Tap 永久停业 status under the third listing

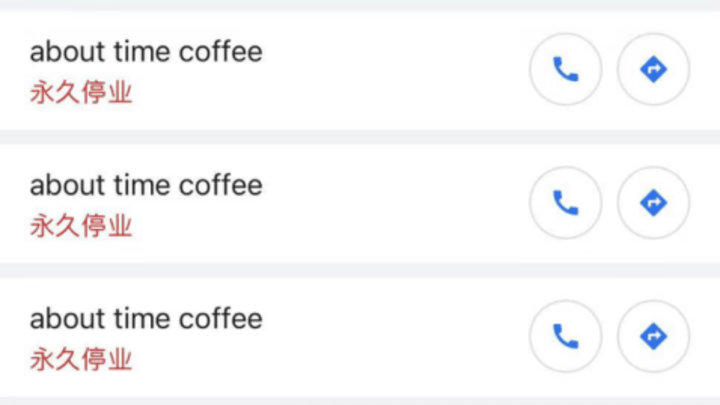click(81, 359)
